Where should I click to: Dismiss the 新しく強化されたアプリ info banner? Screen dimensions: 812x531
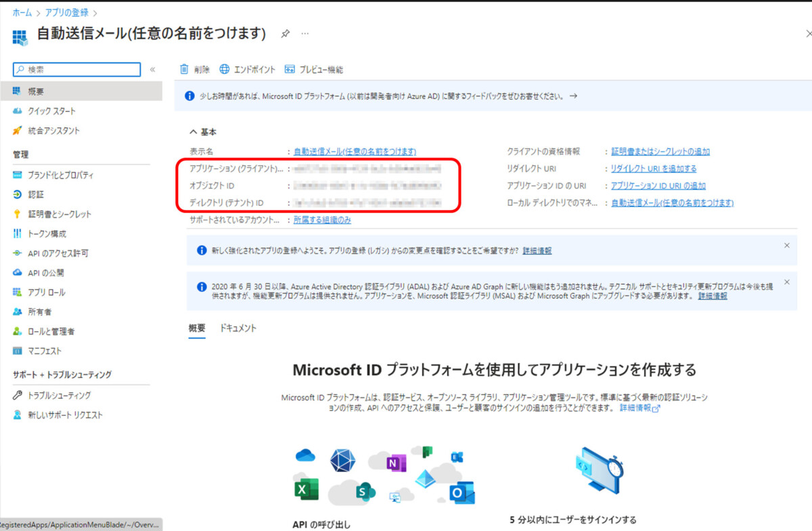tap(786, 245)
